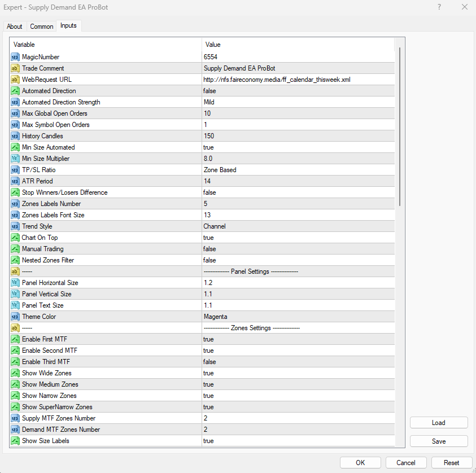Image resolution: width=476 pixels, height=473 pixels.
Task: Click the boolean icon beside Chart On Top
Action: 15,238
